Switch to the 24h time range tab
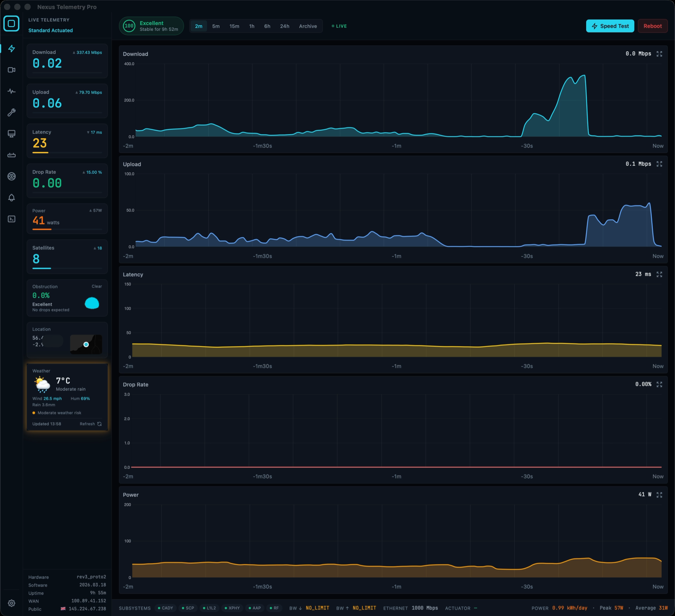 [x=285, y=26]
